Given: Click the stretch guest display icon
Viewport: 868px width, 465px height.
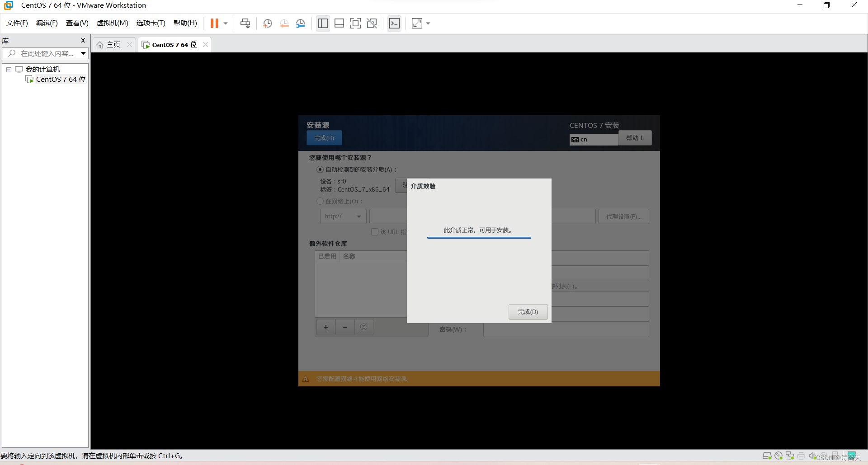Looking at the screenshot, I should point(417,23).
